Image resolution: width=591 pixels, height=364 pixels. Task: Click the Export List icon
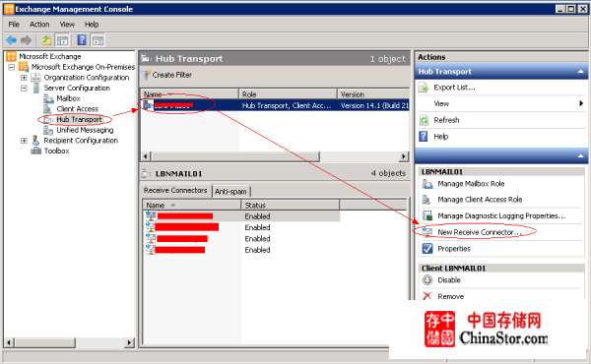tap(424, 88)
